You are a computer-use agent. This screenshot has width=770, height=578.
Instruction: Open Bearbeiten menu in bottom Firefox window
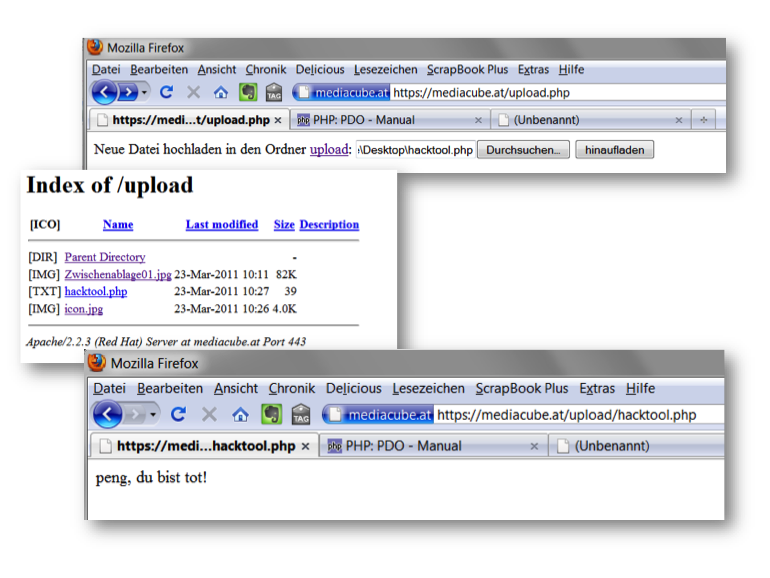tap(170, 388)
